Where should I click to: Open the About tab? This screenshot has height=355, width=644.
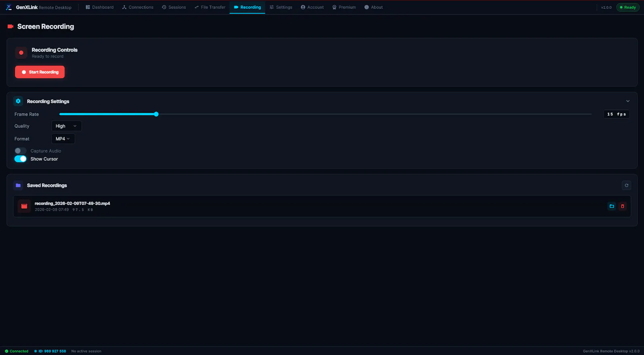[x=374, y=7]
